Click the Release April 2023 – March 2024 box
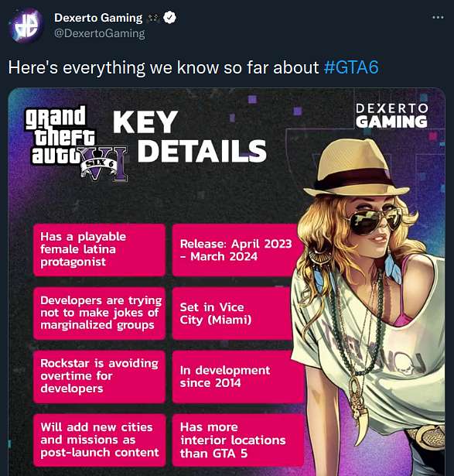Viewport: 454px width, 476px height. (x=237, y=250)
